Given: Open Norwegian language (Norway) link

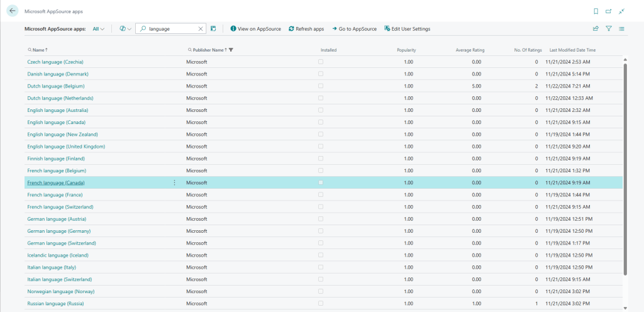Looking at the screenshot, I should [x=61, y=291].
